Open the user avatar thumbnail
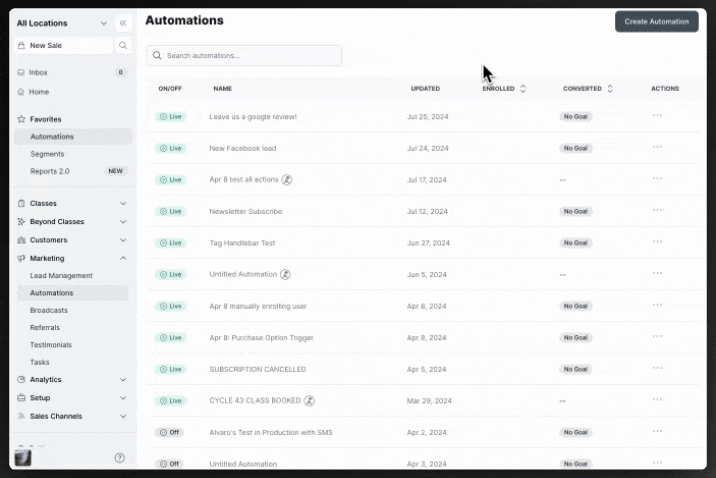The width and height of the screenshot is (716, 478). [x=23, y=457]
